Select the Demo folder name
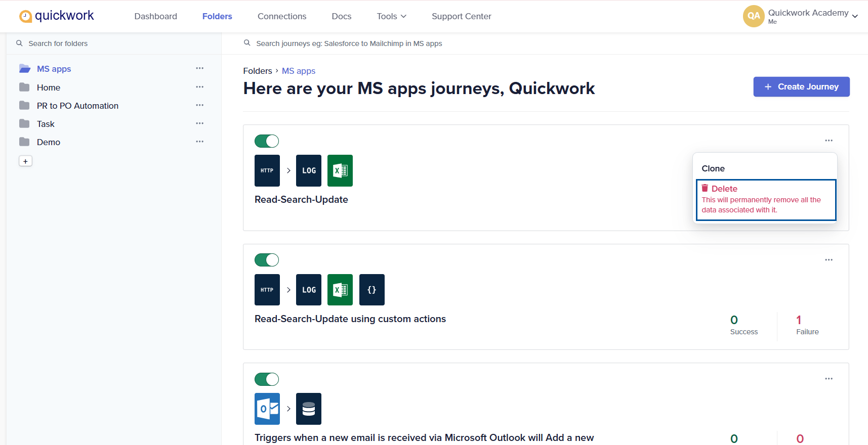This screenshot has width=868, height=445. 49,142
